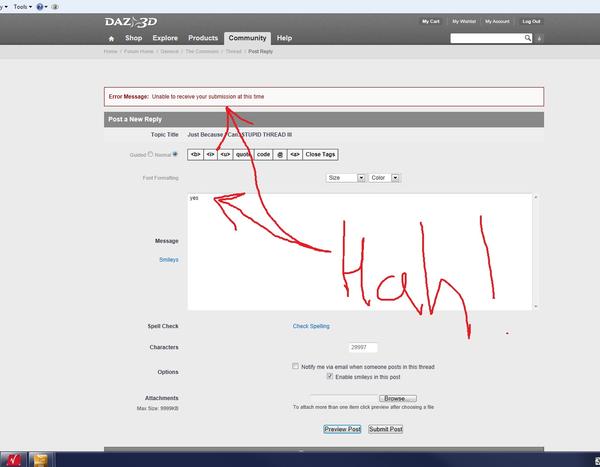Insert code tag
600x467 pixels.
(263, 155)
